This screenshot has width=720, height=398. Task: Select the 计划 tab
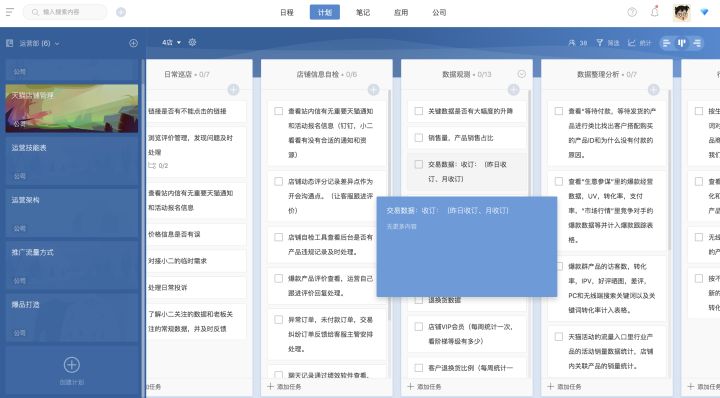(x=325, y=12)
